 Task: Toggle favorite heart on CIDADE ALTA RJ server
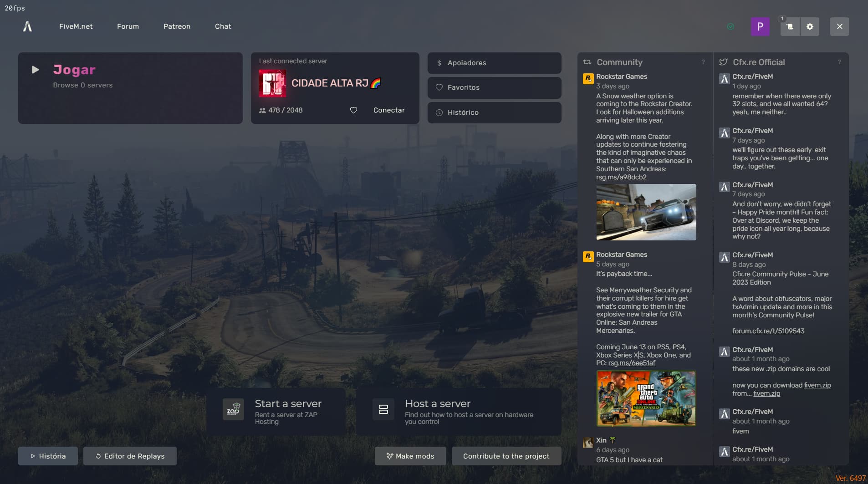pyautogui.click(x=354, y=110)
